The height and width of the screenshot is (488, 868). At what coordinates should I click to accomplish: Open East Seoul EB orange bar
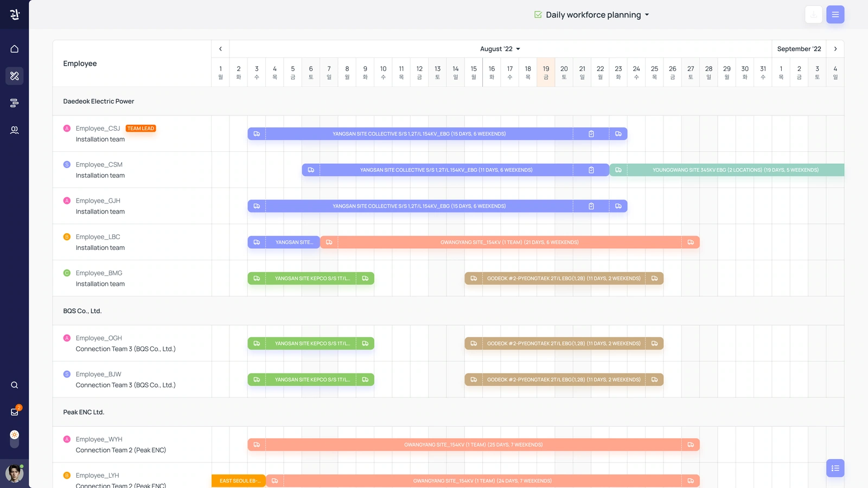tap(239, 481)
